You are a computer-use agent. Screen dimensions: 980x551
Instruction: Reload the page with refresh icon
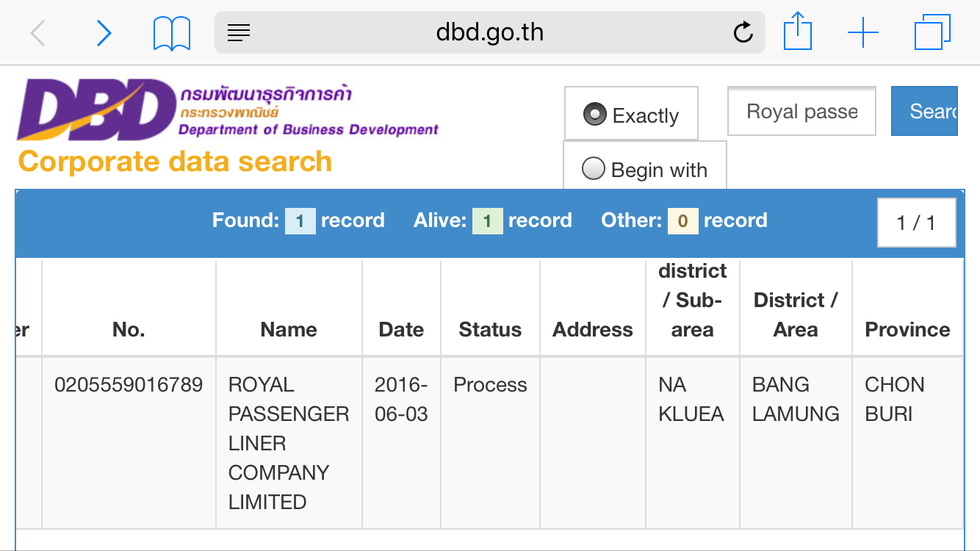pyautogui.click(x=743, y=32)
